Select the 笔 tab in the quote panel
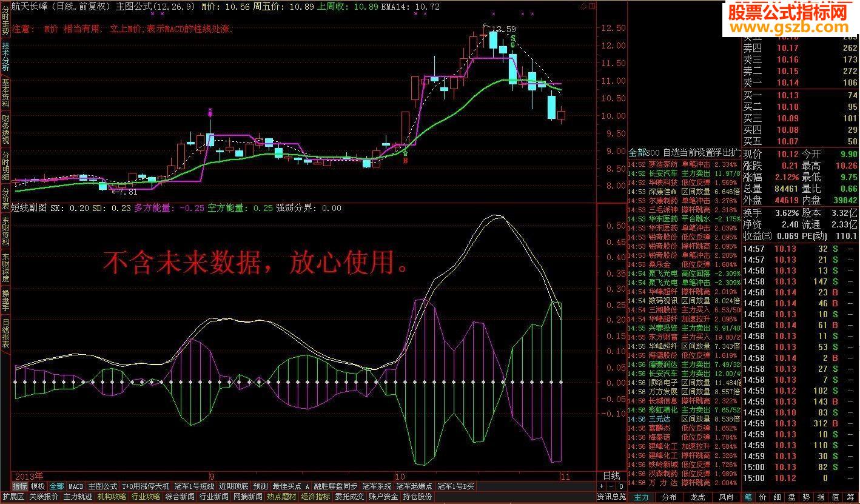Screen dimensions: 860x504 pos(748,497)
